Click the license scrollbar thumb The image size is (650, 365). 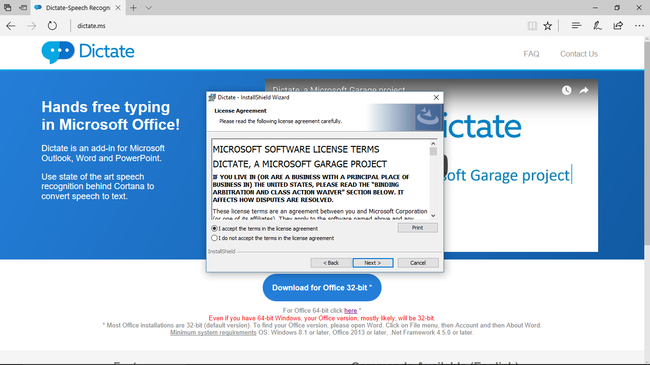pyautogui.click(x=433, y=151)
